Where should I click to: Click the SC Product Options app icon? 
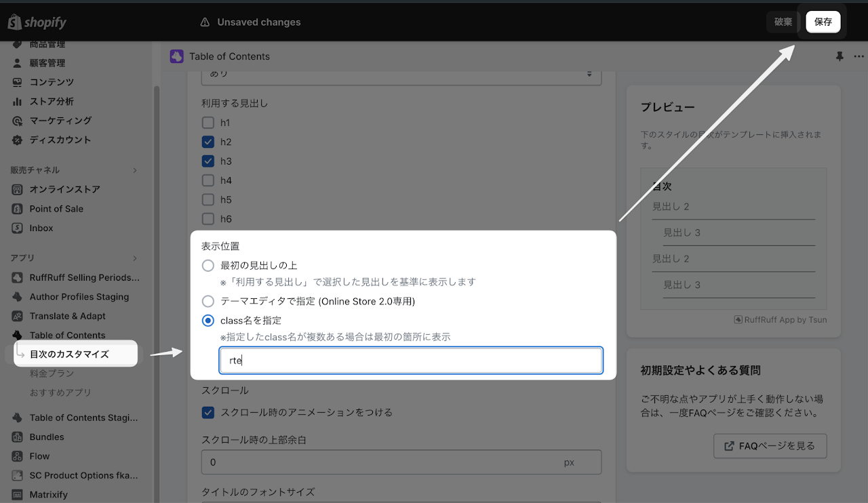[x=18, y=475]
